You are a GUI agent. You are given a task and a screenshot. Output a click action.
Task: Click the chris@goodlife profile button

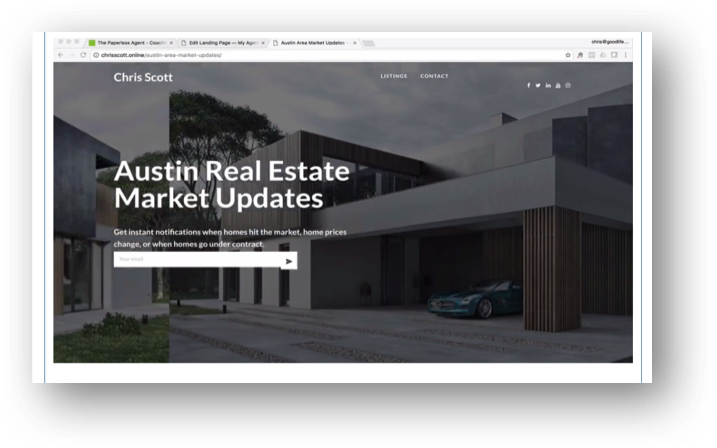coord(610,42)
